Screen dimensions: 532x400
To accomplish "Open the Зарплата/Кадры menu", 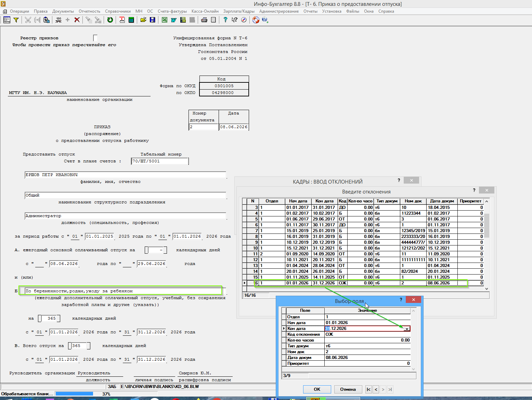I will coord(239,11).
